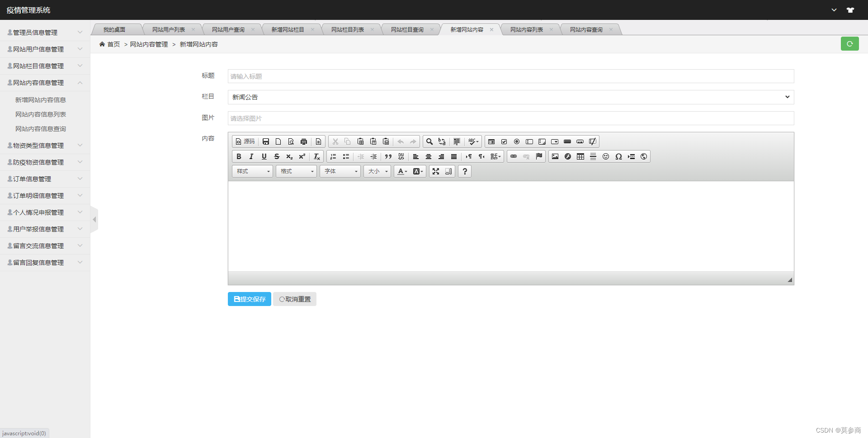Click the Insert Image icon

click(555, 156)
